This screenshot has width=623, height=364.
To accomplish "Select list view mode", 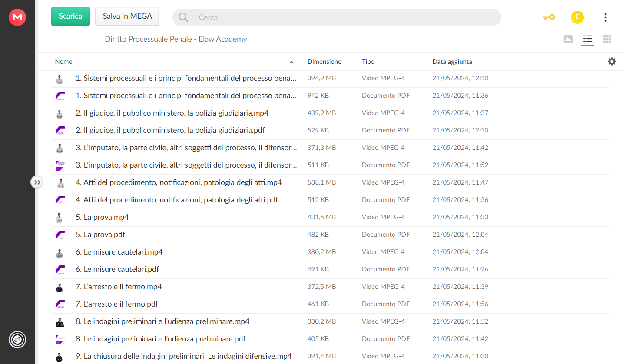I will [588, 39].
